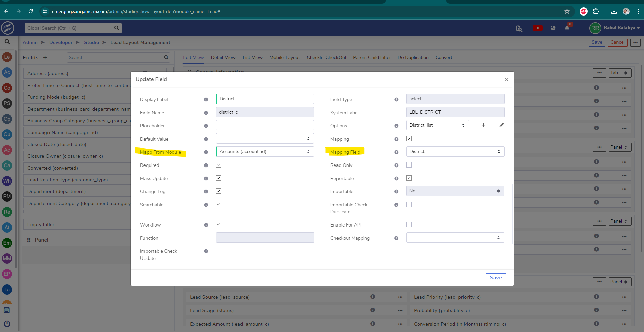The height and width of the screenshot is (332, 644).
Task: Open the Default Value dropdown
Action: click(x=265, y=139)
